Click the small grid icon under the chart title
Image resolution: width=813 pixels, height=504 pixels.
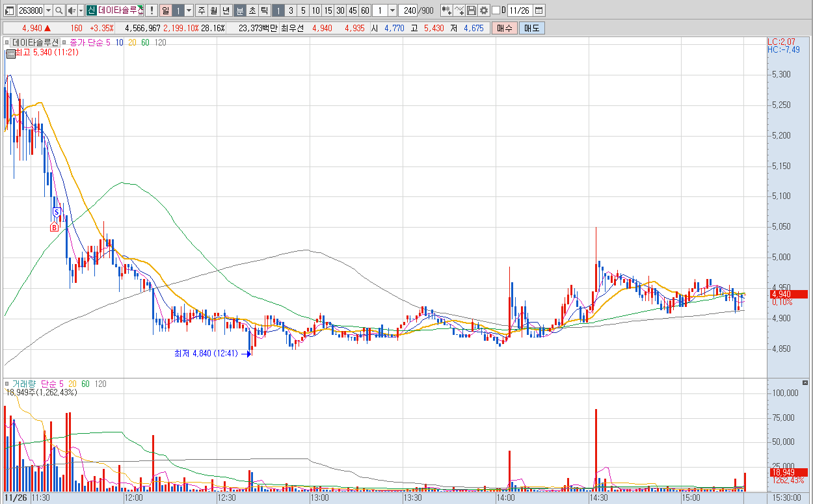10,53
